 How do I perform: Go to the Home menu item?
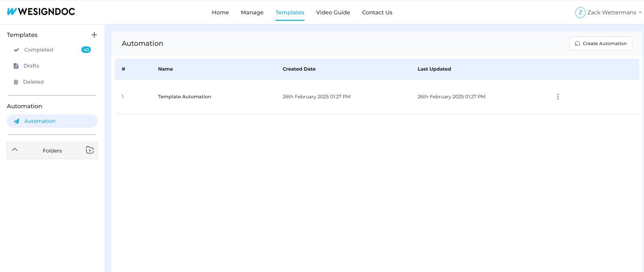220,12
